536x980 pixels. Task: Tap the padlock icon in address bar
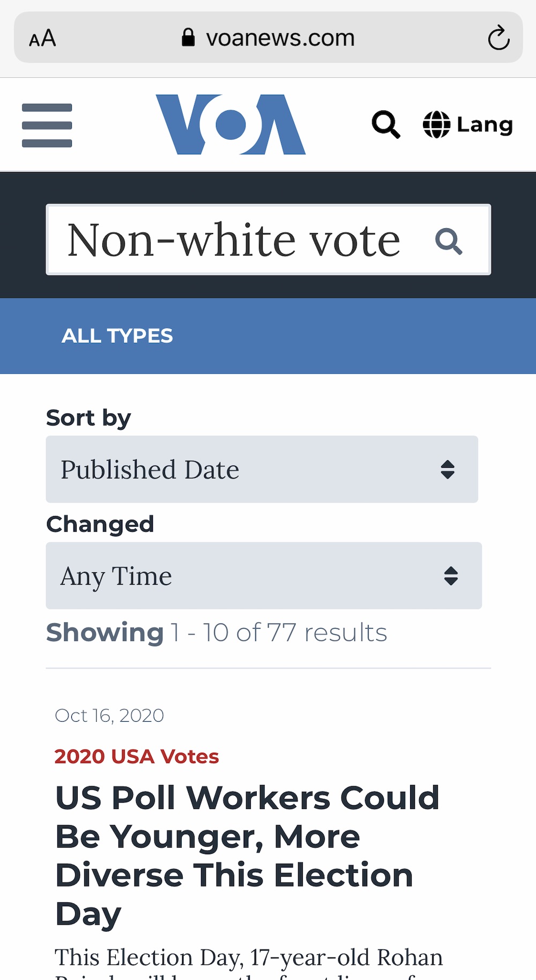[188, 38]
